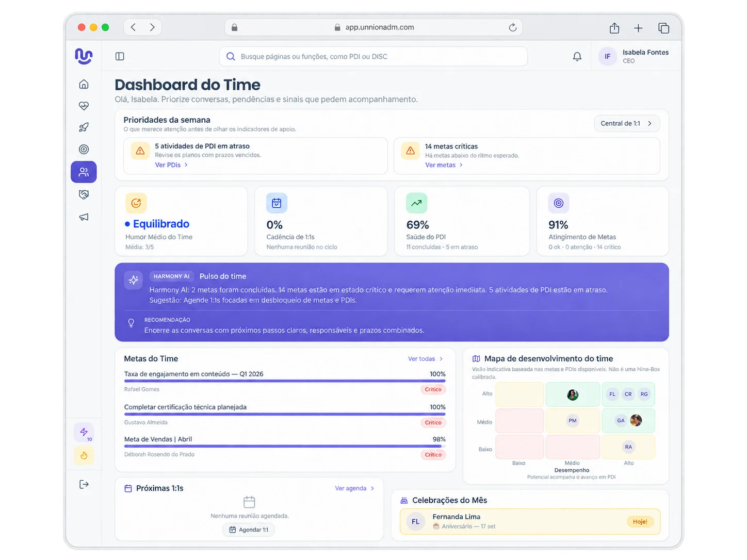Image resolution: width=747 pixels, height=560 pixels.
Task: Click Ver todas in Metas do Time
Action: tap(426, 359)
